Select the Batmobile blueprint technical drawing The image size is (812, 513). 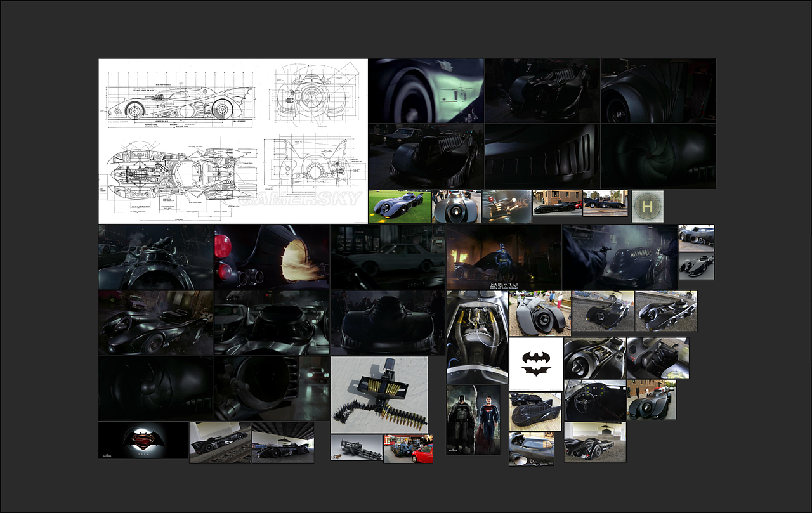point(233,141)
